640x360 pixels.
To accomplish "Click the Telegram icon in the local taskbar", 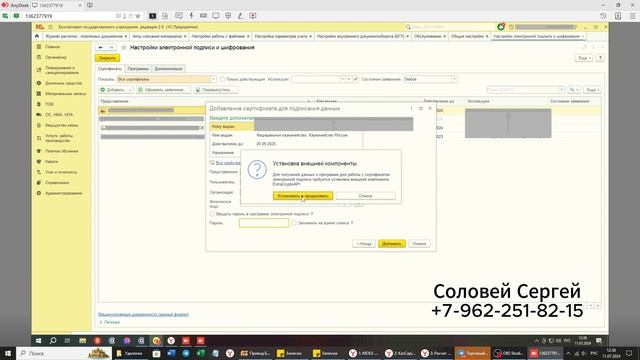I will [x=186, y=353].
